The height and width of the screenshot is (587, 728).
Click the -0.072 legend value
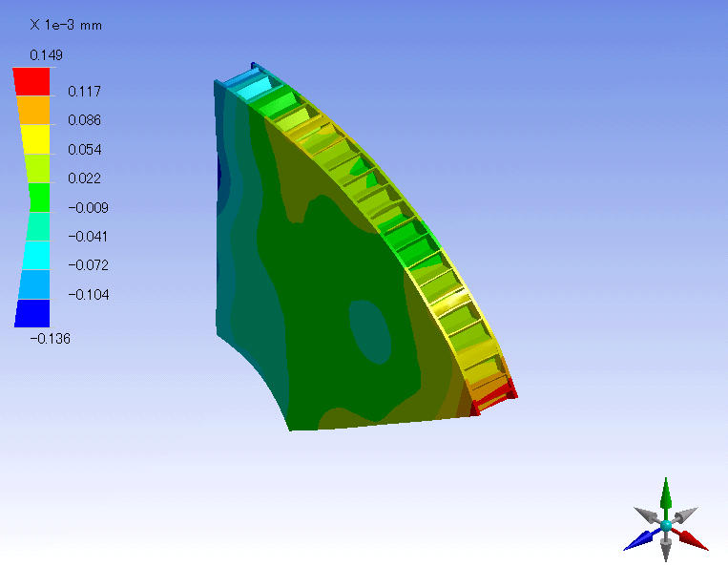tap(88, 265)
